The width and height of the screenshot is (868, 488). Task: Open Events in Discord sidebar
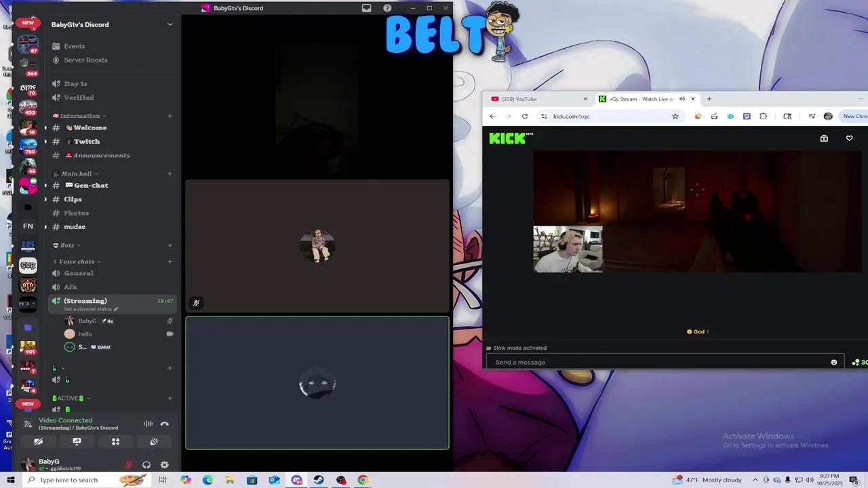(x=74, y=46)
